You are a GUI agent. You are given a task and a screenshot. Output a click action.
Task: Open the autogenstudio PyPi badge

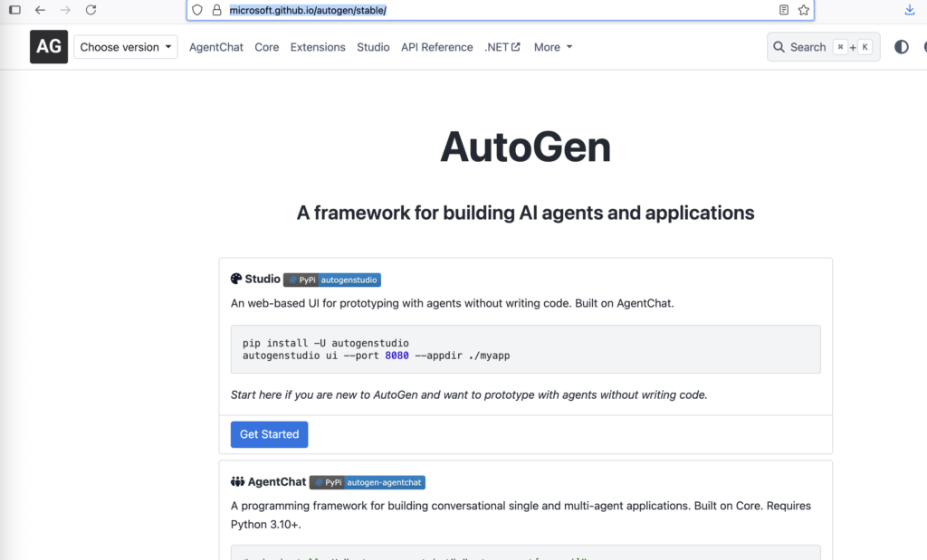click(332, 280)
